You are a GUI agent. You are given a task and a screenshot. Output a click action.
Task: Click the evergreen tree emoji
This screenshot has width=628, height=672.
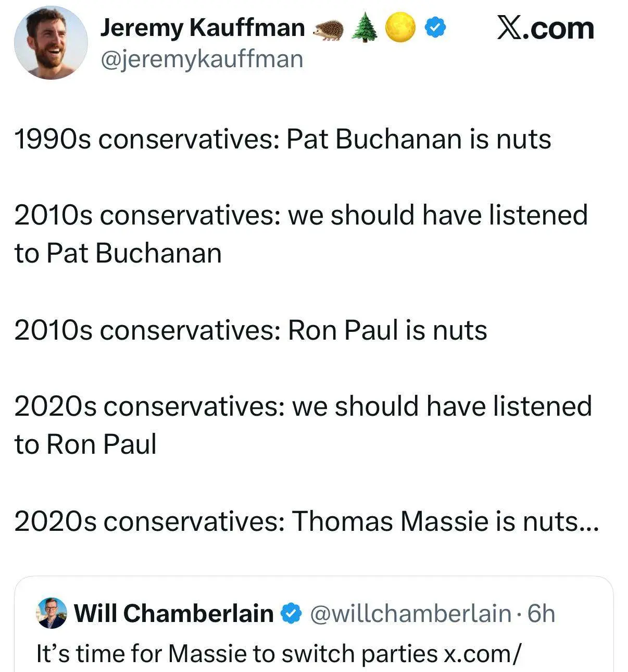(364, 28)
